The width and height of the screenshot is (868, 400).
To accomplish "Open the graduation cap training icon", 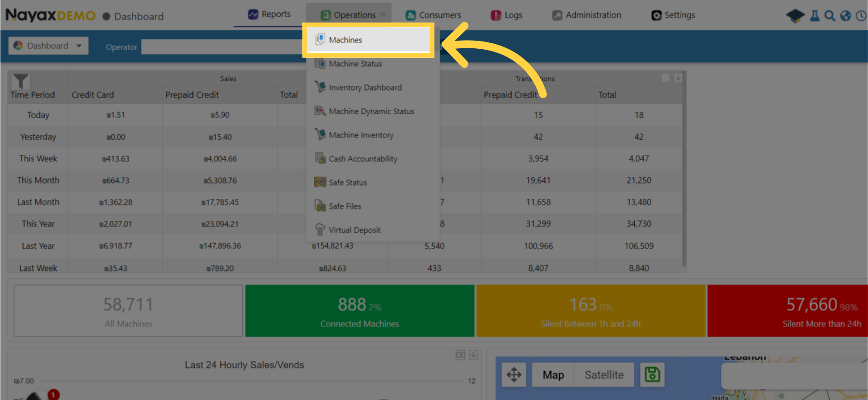I will coord(795,16).
